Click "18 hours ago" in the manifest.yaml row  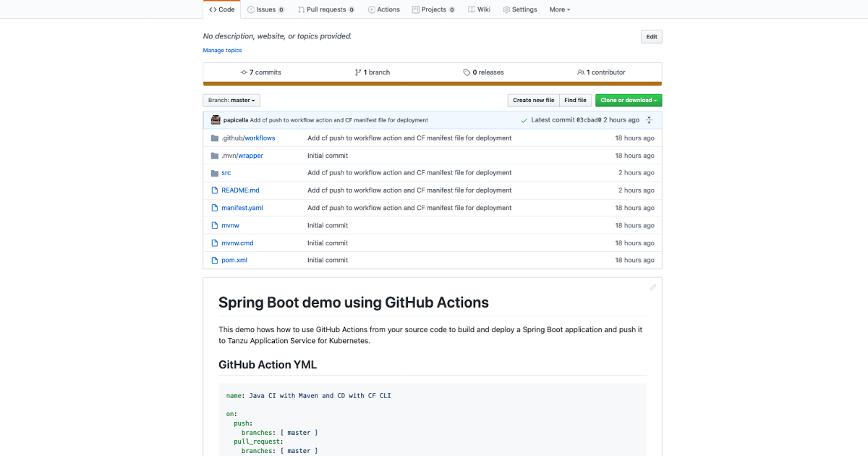pos(635,208)
